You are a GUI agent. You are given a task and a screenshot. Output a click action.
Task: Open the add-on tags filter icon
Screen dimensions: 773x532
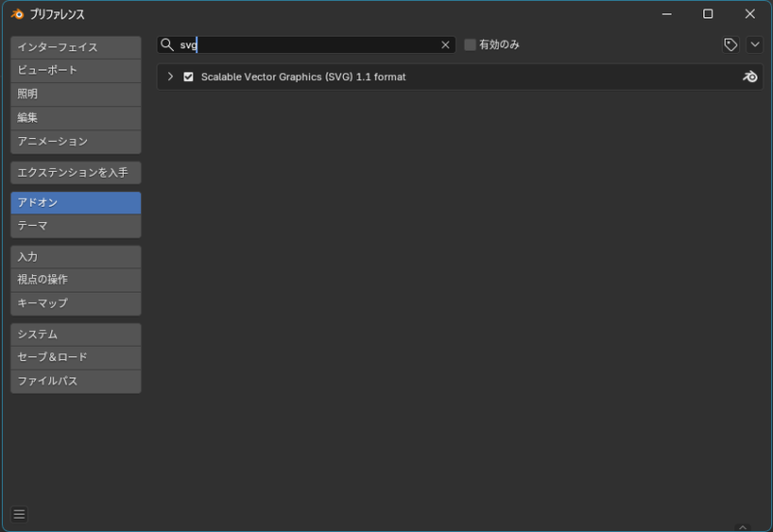point(730,45)
